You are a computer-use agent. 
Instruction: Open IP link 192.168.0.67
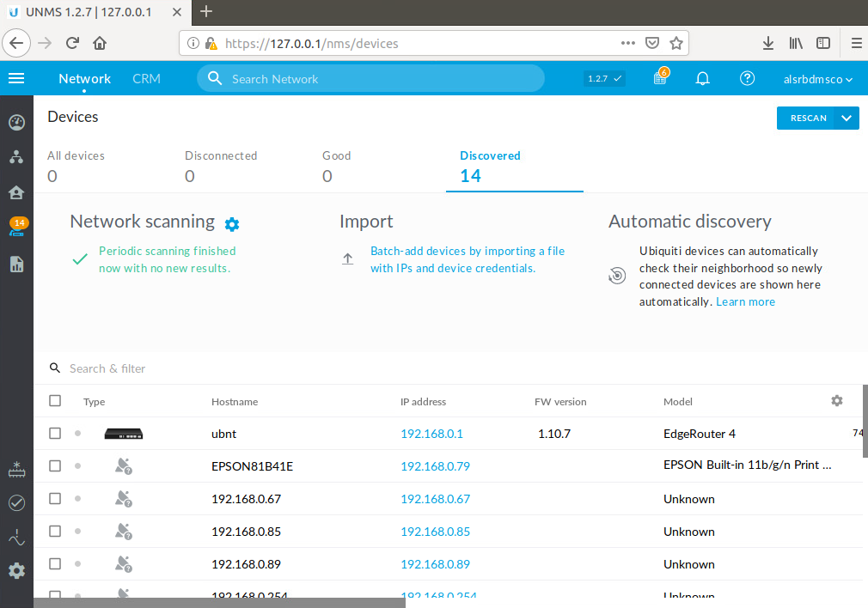(x=435, y=499)
